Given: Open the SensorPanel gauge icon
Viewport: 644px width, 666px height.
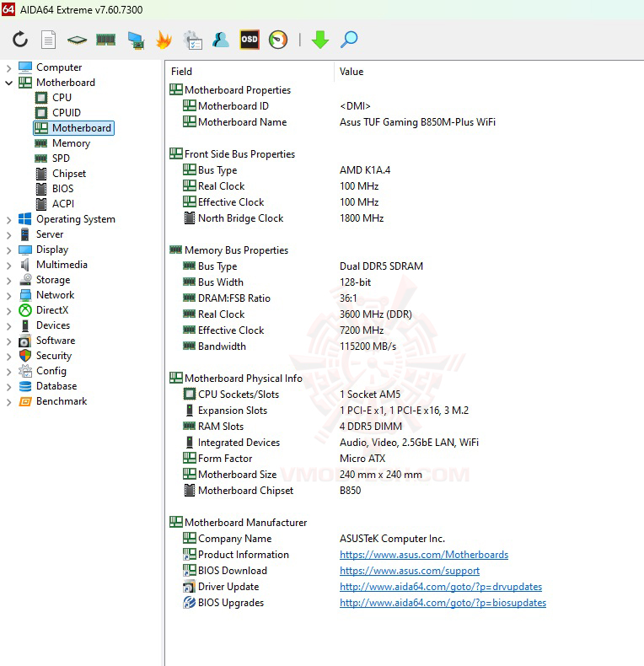Looking at the screenshot, I should click(278, 40).
